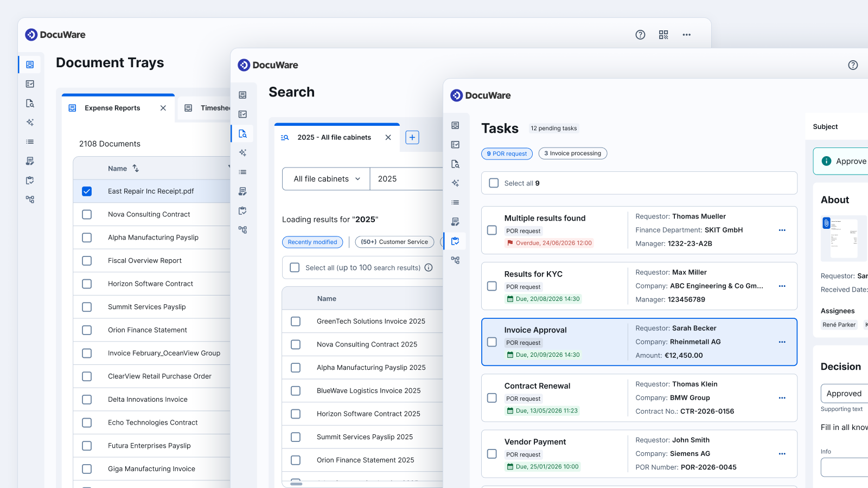The height and width of the screenshot is (488, 868).
Task: Open help in Document Trays window
Action: (640, 35)
